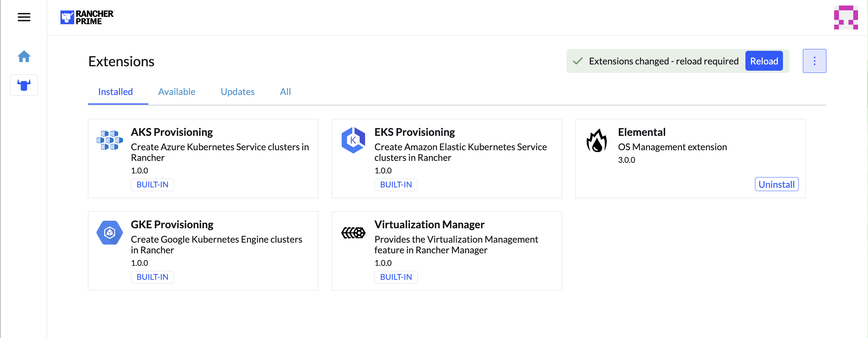868x338 pixels.
Task: Go to Home via the house icon
Action: [24, 56]
